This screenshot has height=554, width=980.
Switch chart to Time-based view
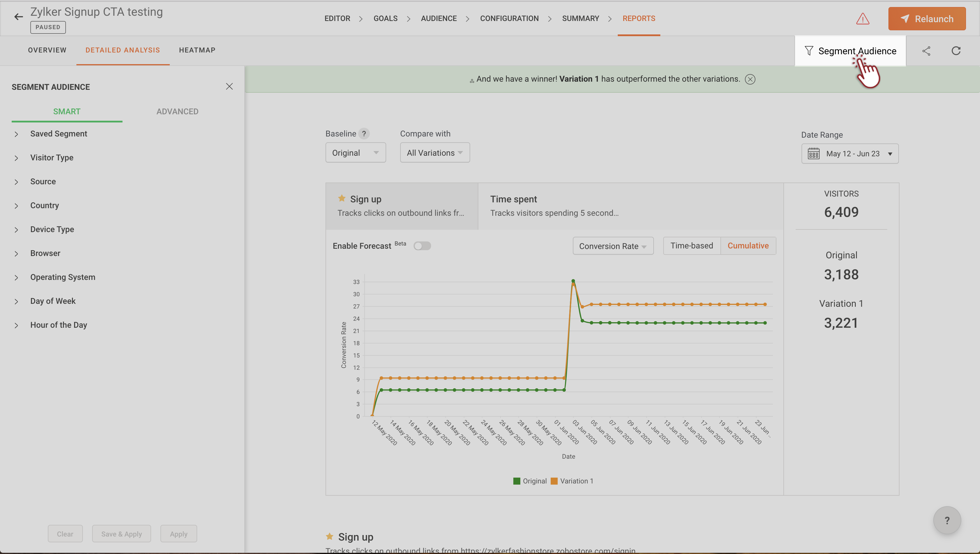(691, 246)
